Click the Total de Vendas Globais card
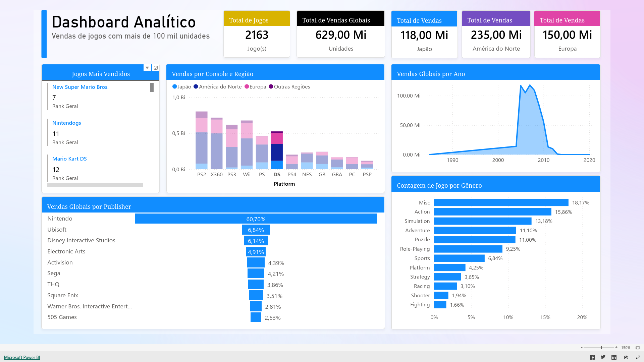Image resolution: width=644 pixels, height=362 pixels. point(341,34)
